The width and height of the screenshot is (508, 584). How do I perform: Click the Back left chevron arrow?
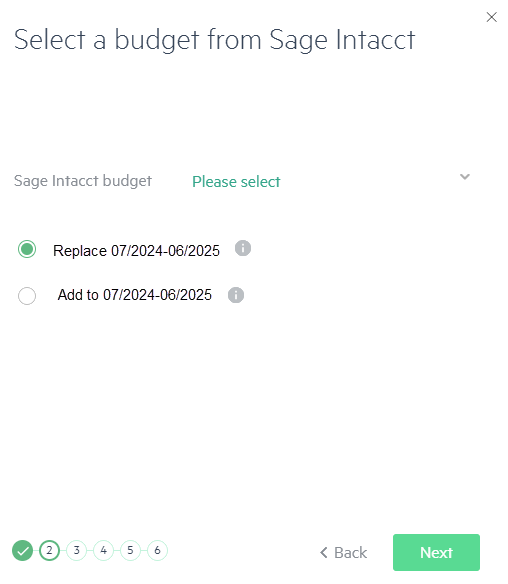pos(324,553)
